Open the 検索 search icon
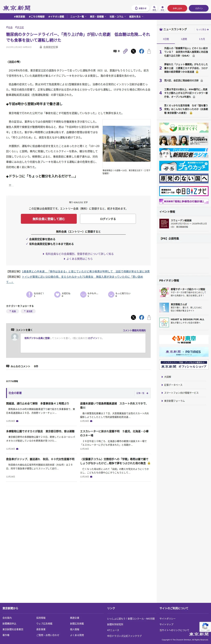This screenshot has height=644, width=211. [x=154, y=8]
